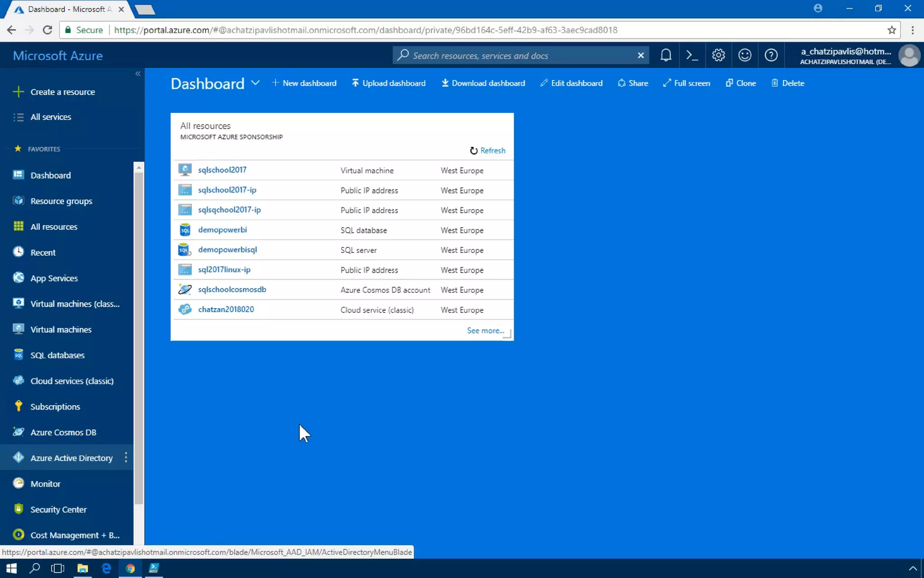Image resolution: width=924 pixels, height=578 pixels.
Task: Open the help question mark icon
Action: 771,55
